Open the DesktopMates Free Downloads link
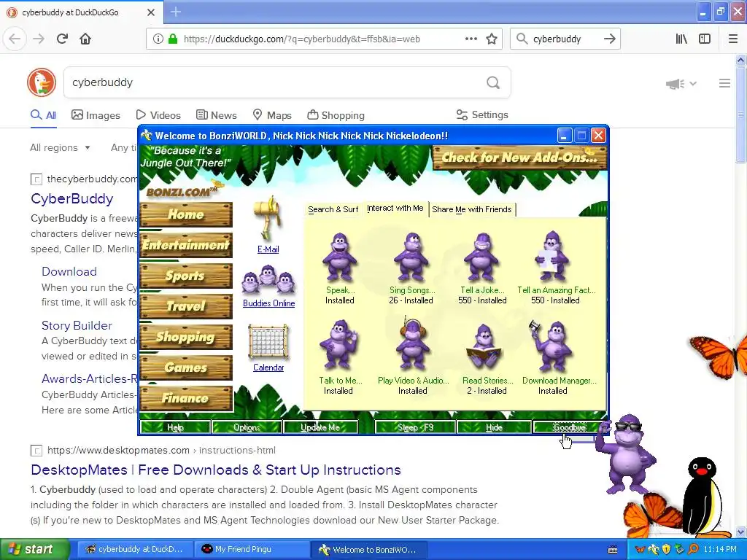This screenshot has height=560, width=747. coord(216,470)
